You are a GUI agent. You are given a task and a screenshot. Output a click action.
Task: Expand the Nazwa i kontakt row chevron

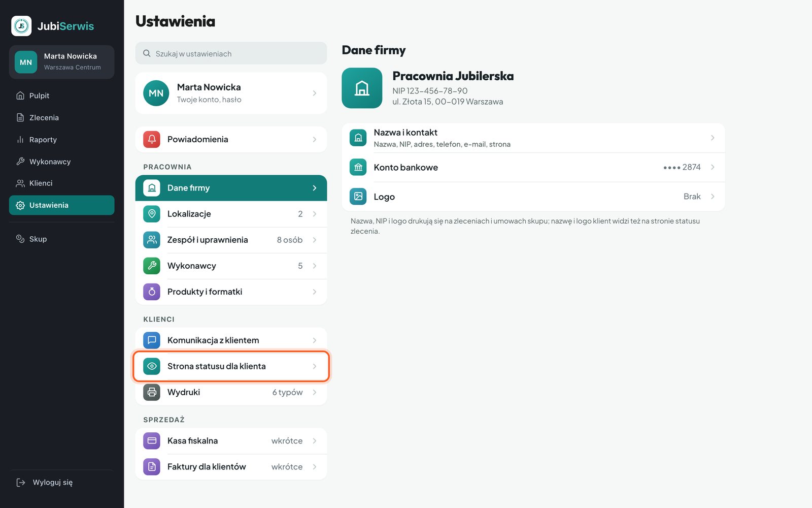point(713,138)
